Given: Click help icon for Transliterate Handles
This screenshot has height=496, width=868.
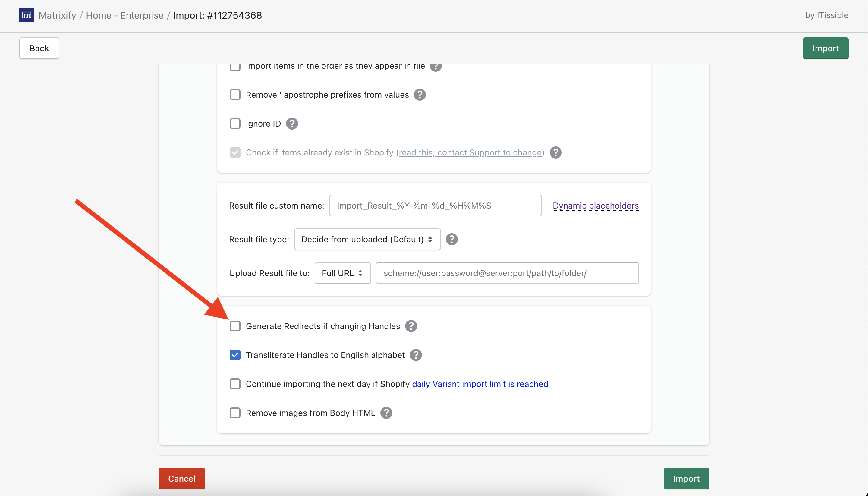Looking at the screenshot, I should 416,355.
